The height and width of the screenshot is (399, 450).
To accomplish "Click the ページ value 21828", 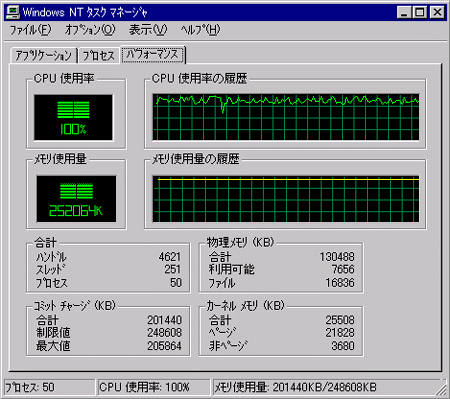I will [340, 333].
